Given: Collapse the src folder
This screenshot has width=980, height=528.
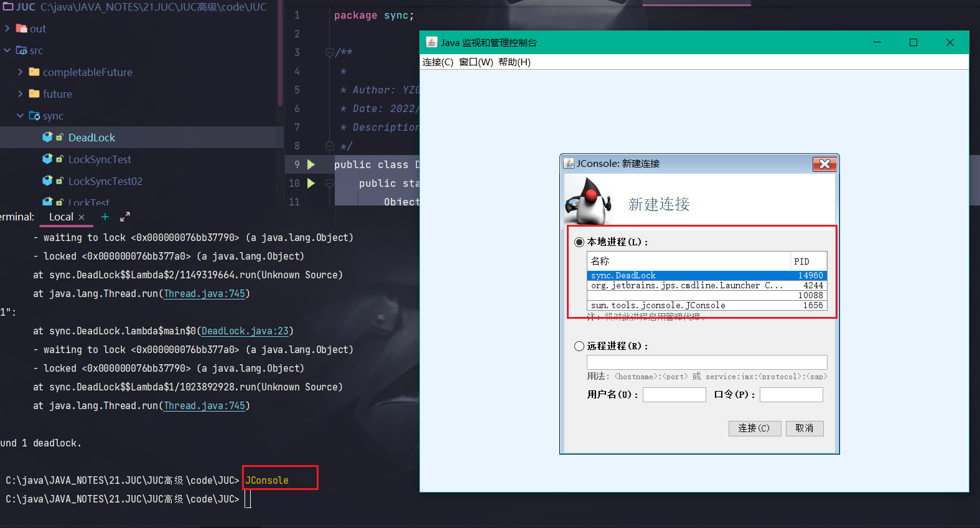Looking at the screenshot, I should 7,50.
